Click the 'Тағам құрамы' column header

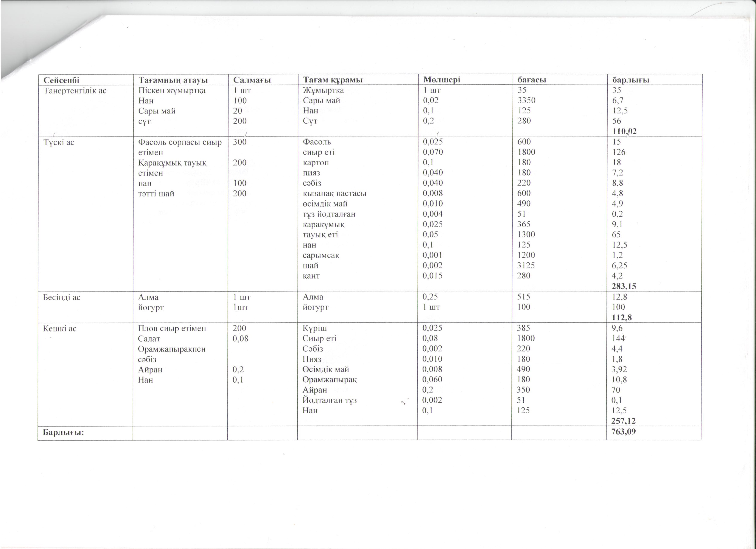pyautogui.click(x=332, y=80)
